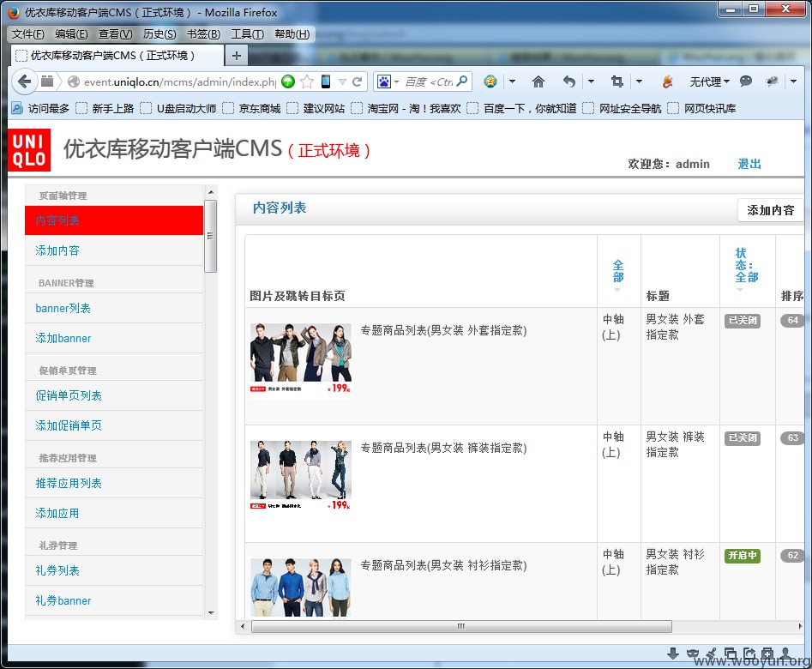Click the 裤装指定款 product thumbnail
Image resolution: width=812 pixels, height=669 pixels.
point(301,475)
